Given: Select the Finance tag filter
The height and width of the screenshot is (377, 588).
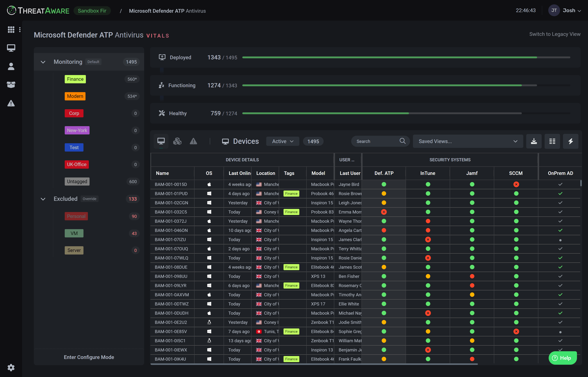Looking at the screenshot, I should 75,79.
